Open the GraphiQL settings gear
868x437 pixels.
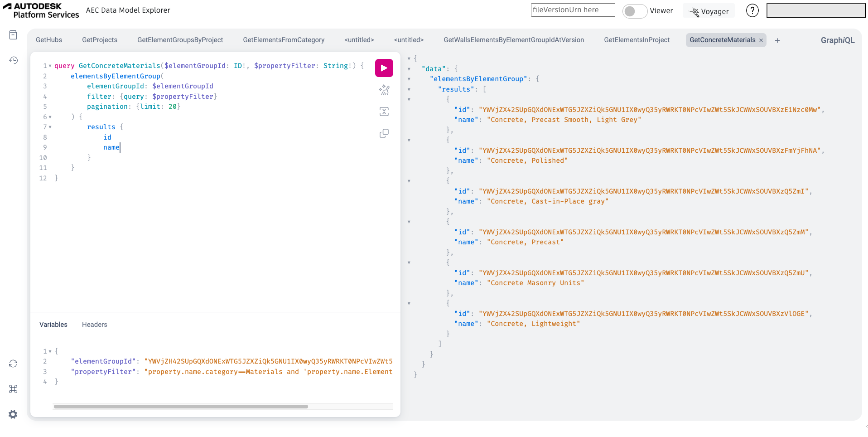point(13,414)
